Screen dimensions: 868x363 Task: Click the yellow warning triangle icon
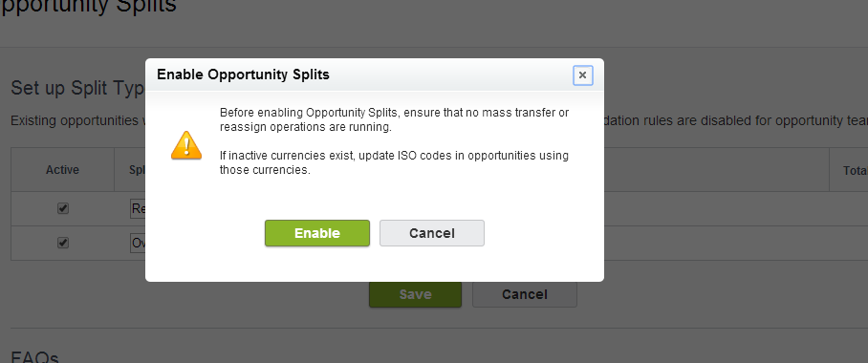point(186,145)
